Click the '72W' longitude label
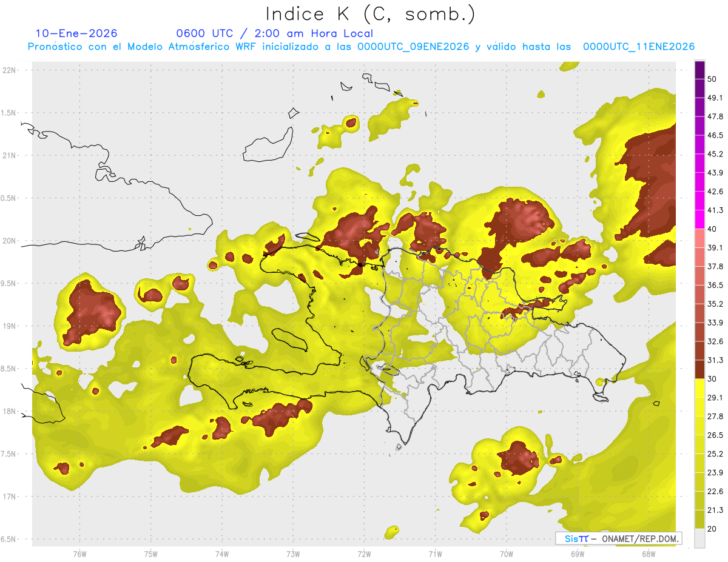 (364, 554)
